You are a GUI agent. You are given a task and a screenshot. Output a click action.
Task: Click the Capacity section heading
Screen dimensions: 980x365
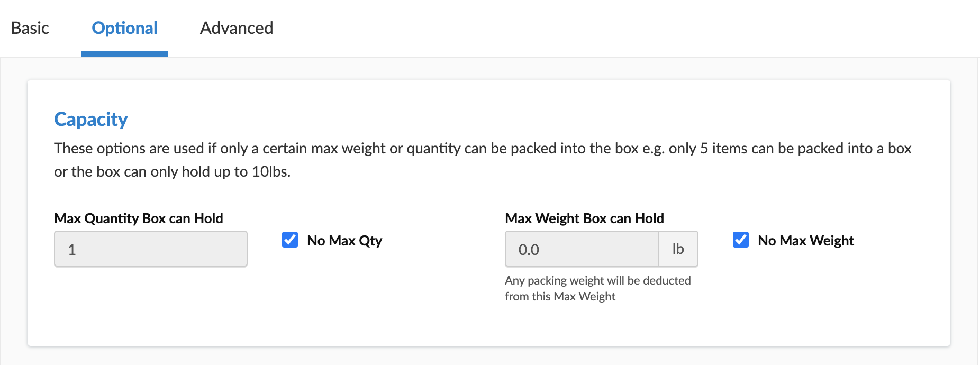pyautogui.click(x=91, y=120)
